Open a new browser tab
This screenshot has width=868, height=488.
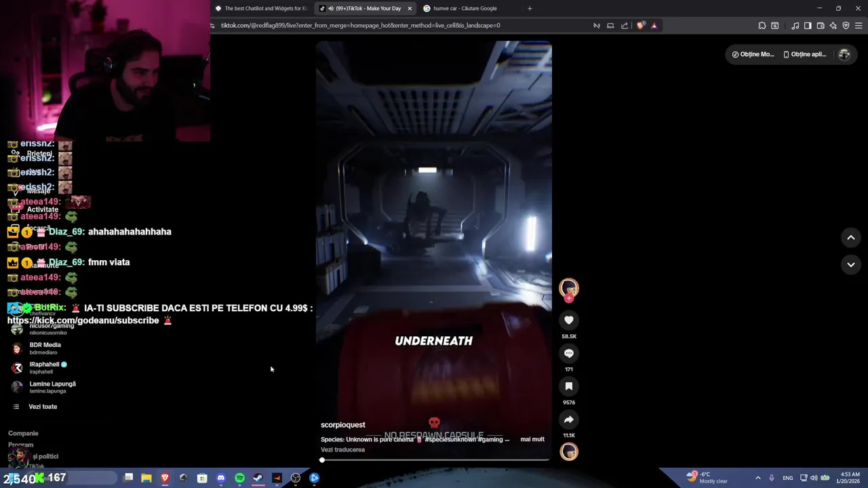tap(530, 8)
